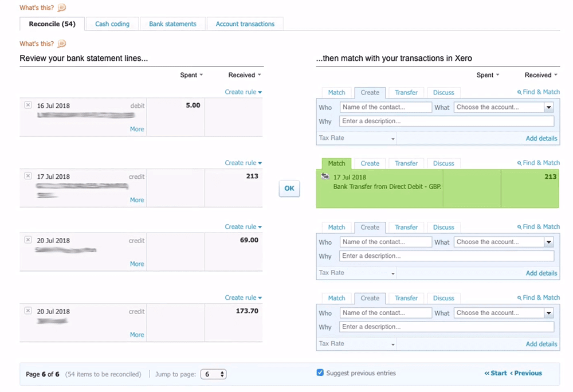Select Discuss tab for the 5.00 debit line

click(444, 92)
